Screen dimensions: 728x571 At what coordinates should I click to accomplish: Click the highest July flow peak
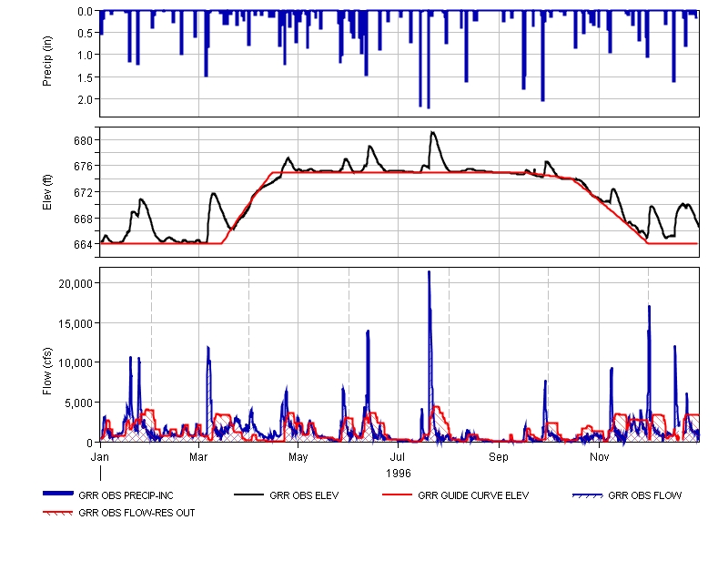429,273
